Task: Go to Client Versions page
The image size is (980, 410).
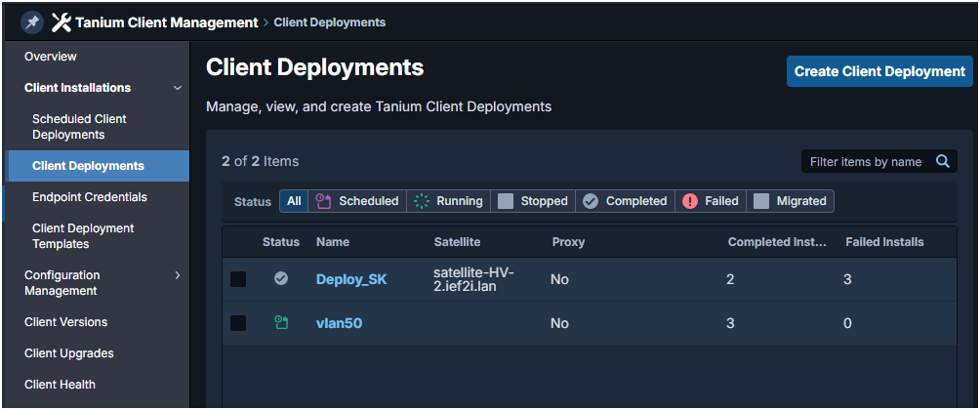Action: coord(65,322)
